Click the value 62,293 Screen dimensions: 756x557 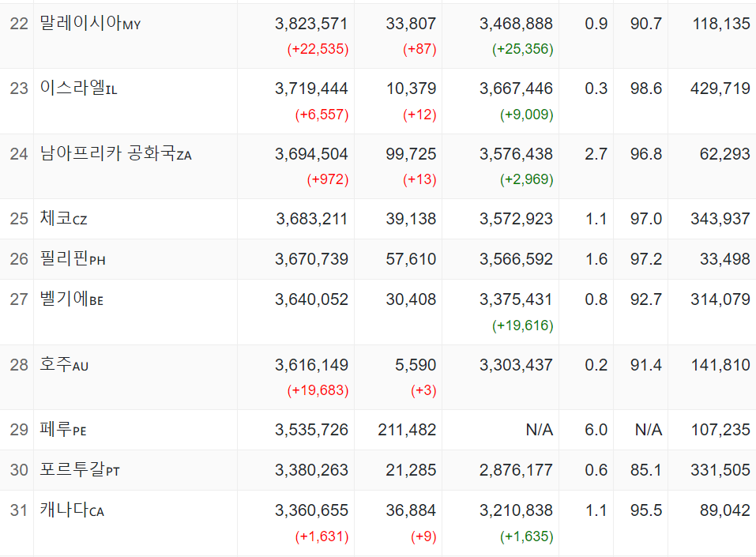(725, 154)
